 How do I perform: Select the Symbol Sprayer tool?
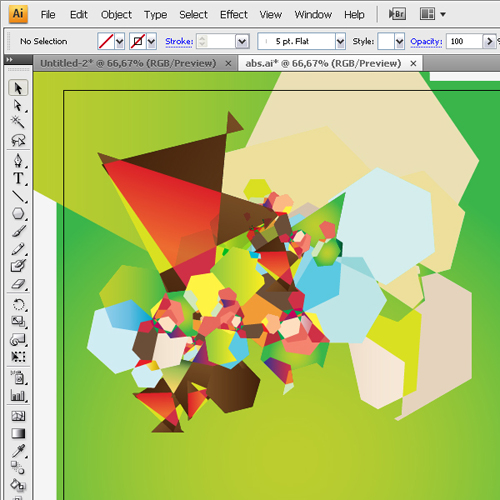coord(18,378)
